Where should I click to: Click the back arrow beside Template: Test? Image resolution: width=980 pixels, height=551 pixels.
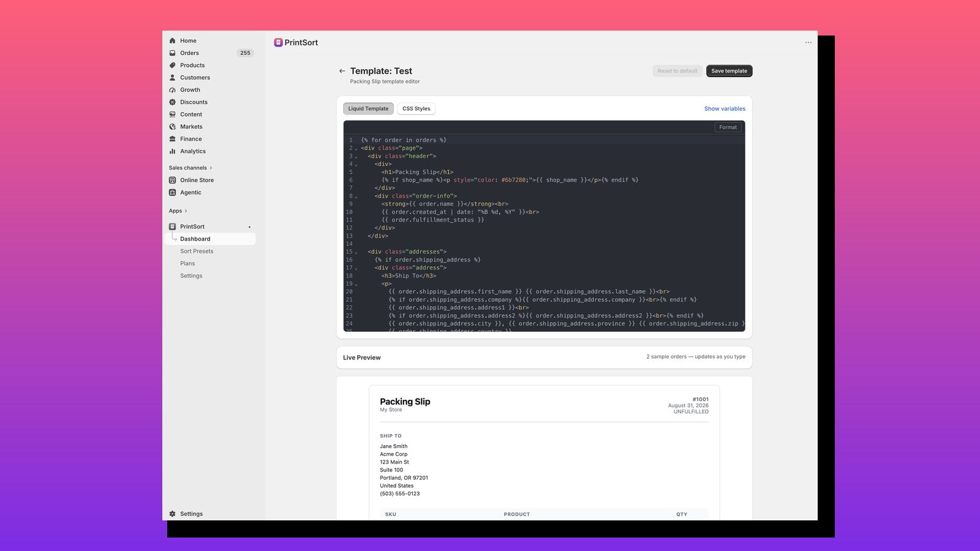(x=342, y=71)
